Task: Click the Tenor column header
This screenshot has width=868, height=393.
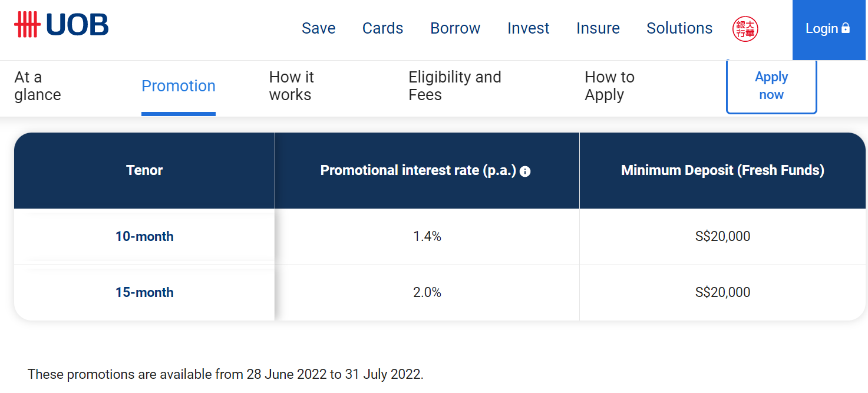Action: pos(144,170)
